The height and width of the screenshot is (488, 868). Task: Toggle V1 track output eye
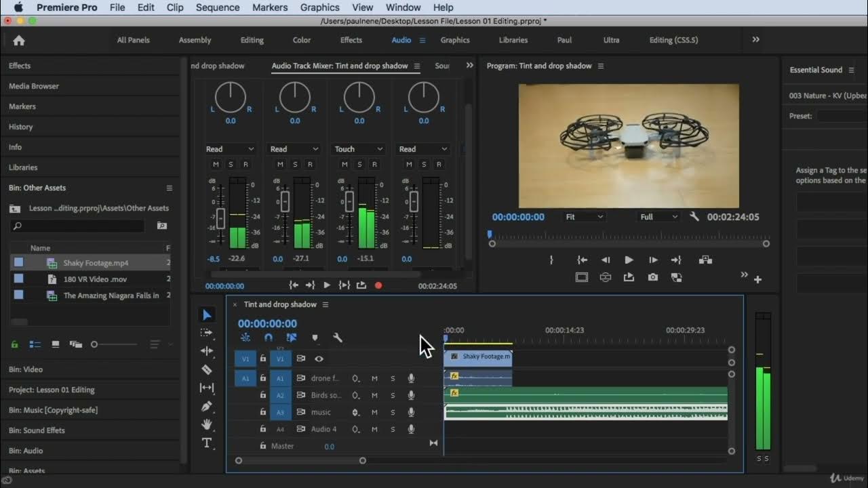point(319,359)
